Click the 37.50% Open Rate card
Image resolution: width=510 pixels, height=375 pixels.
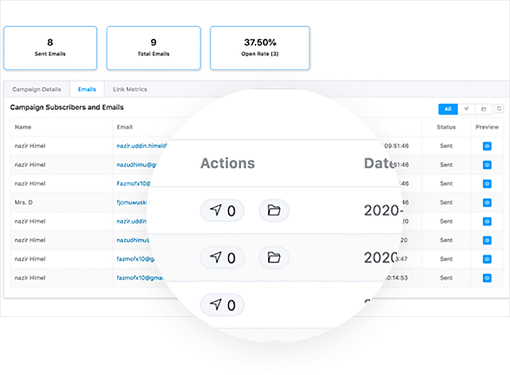tap(260, 48)
